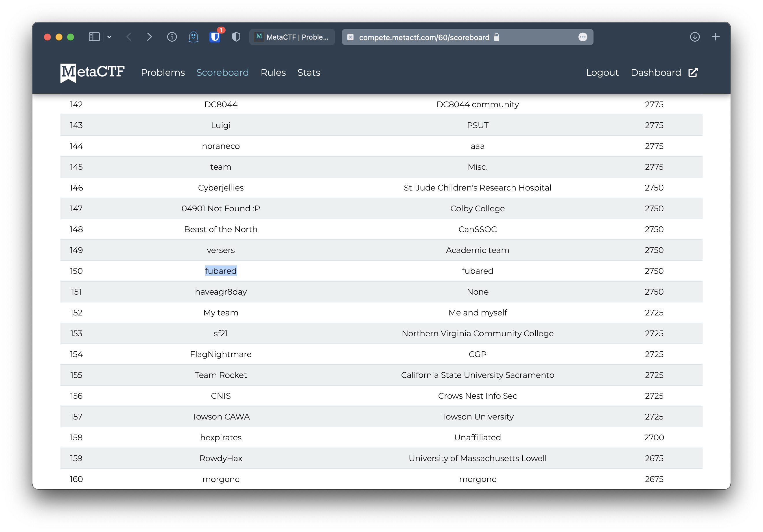Click Colby College affiliation
Screen dimensions: 763x532
477,209
